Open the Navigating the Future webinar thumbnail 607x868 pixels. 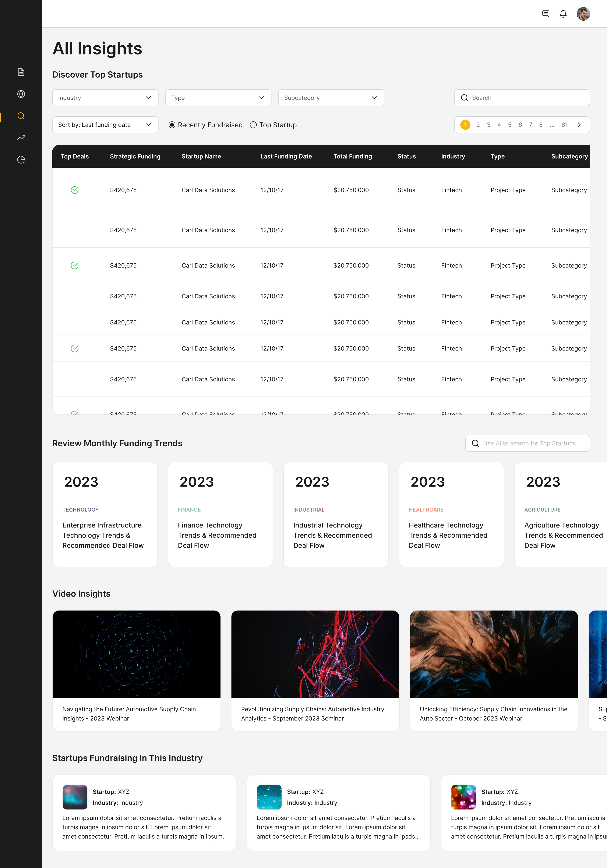tap(137, 654)
